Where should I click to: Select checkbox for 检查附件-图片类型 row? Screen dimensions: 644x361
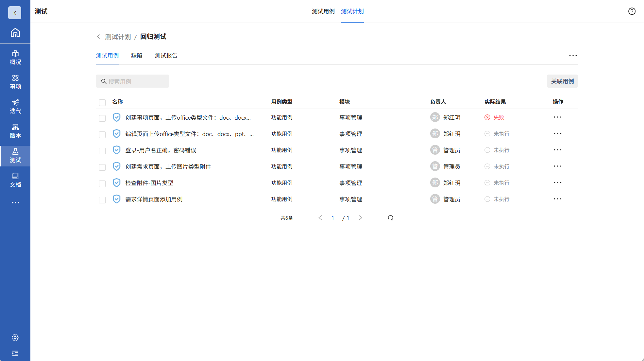tap(102, 183)
